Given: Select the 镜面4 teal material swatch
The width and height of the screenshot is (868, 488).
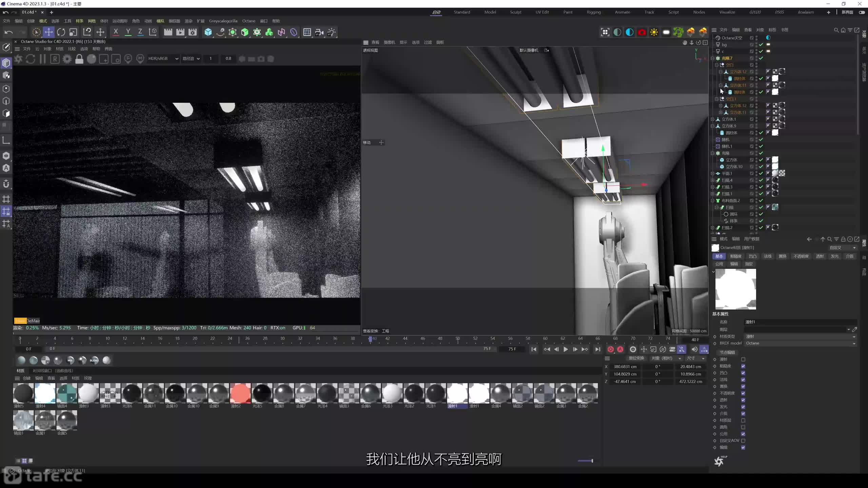Looking at the screenshot, I should point(67,393).
